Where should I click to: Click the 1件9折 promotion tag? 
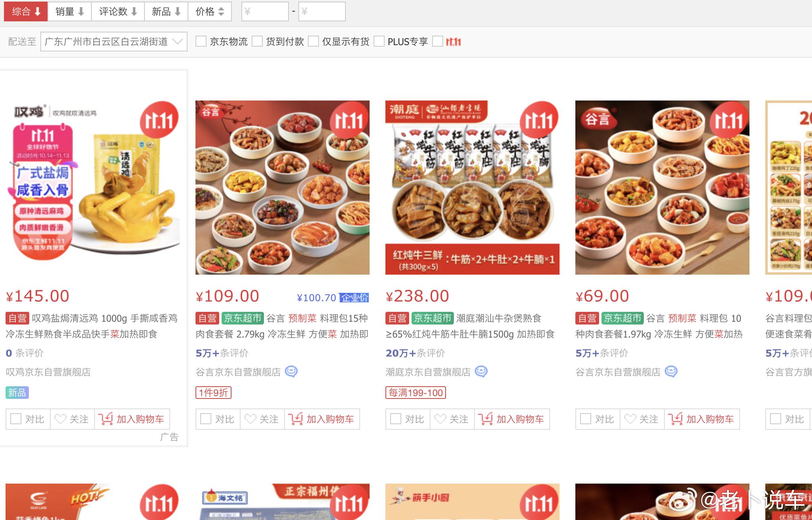[213, 393]
